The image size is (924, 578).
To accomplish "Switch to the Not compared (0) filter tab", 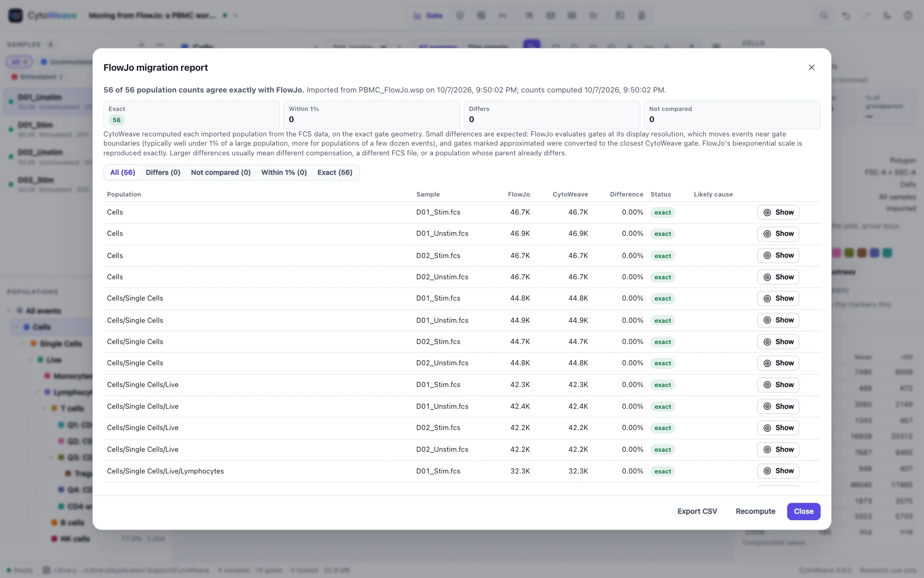I will 221,172.
